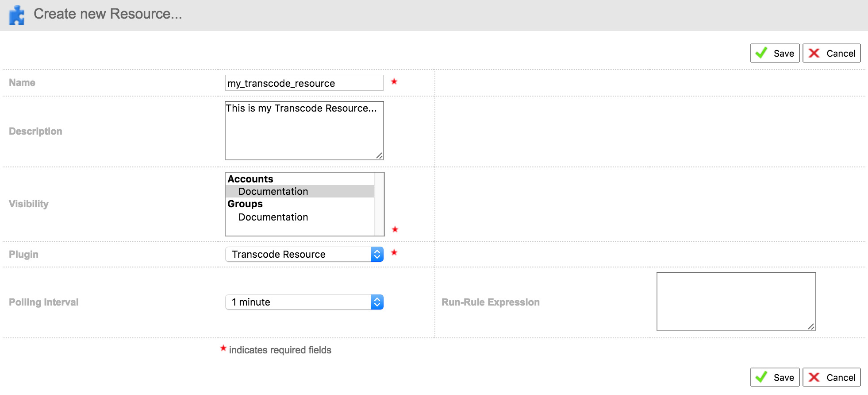Click the Run-Rule Expression text area
The image size is (868, 395).
point(735,301)
